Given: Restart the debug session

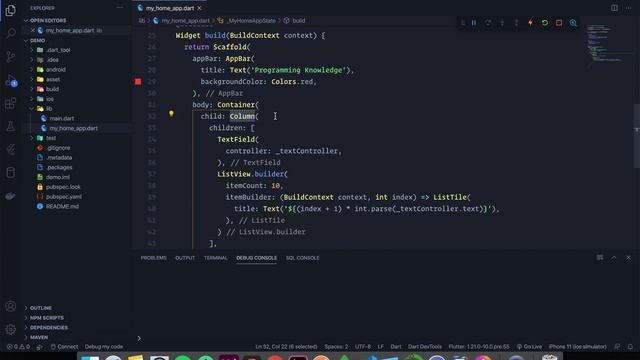Looking at the screenshot, I should click(544, 23).
